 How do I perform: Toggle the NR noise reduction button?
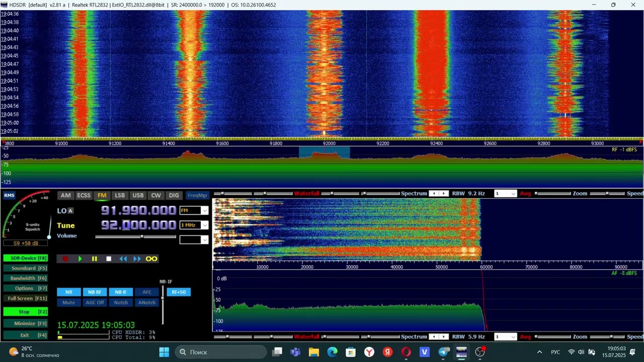tap(68, 292)
